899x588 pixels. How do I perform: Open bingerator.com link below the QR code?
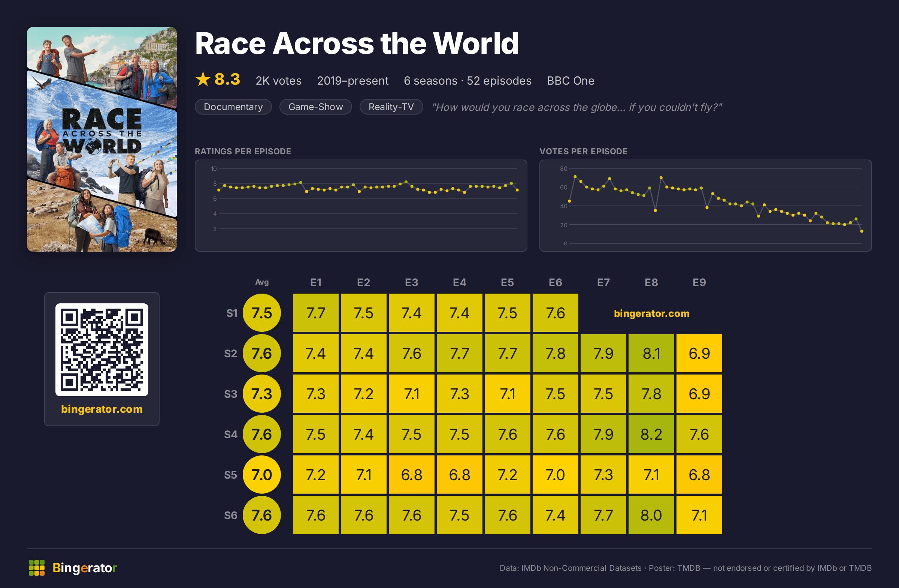(x=102, y=409)
